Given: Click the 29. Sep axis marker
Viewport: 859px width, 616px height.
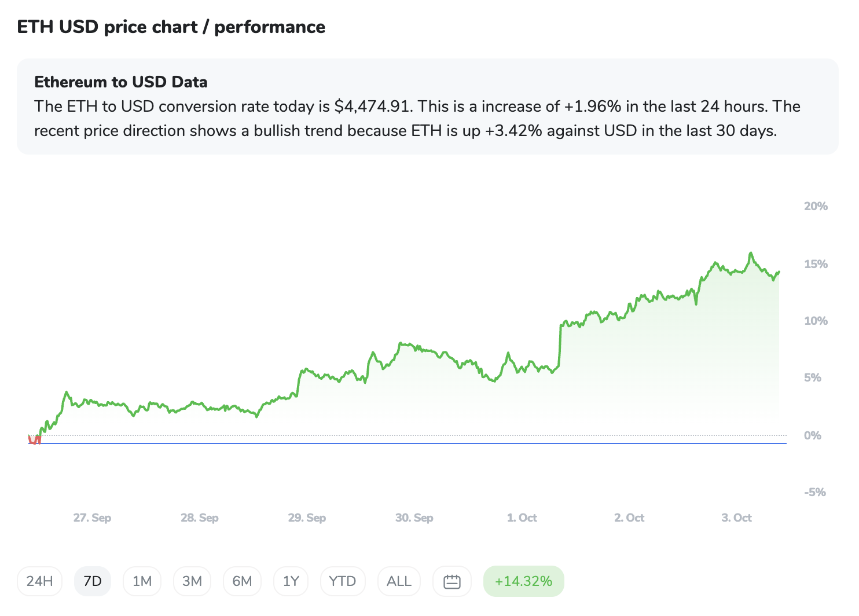Looking at the screenshot, I should [x=307, y=518].
